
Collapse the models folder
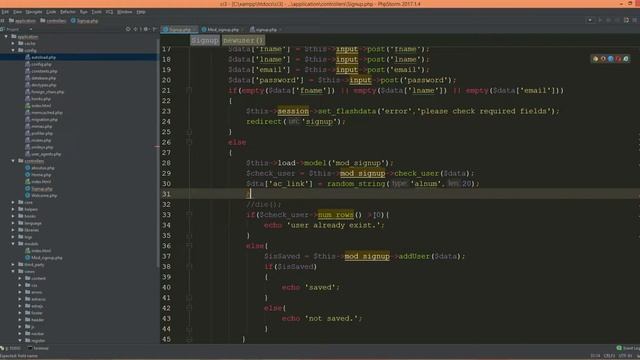[13, 244]
